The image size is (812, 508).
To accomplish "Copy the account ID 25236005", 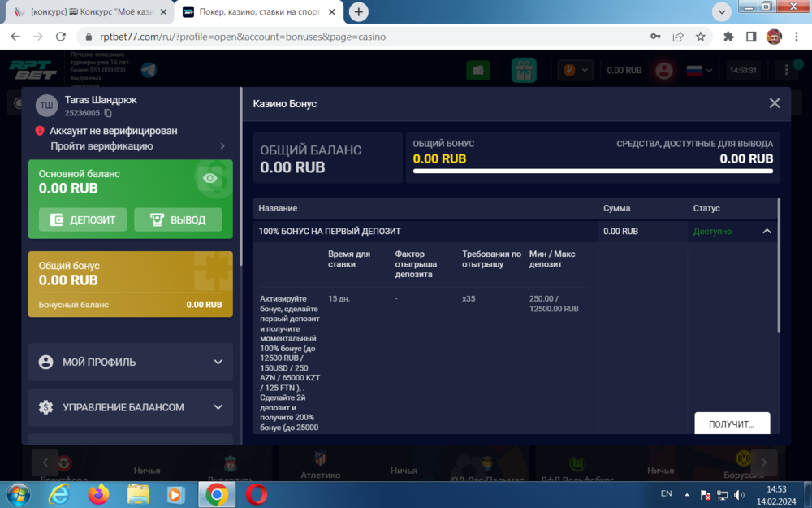I will coord(108,114).
